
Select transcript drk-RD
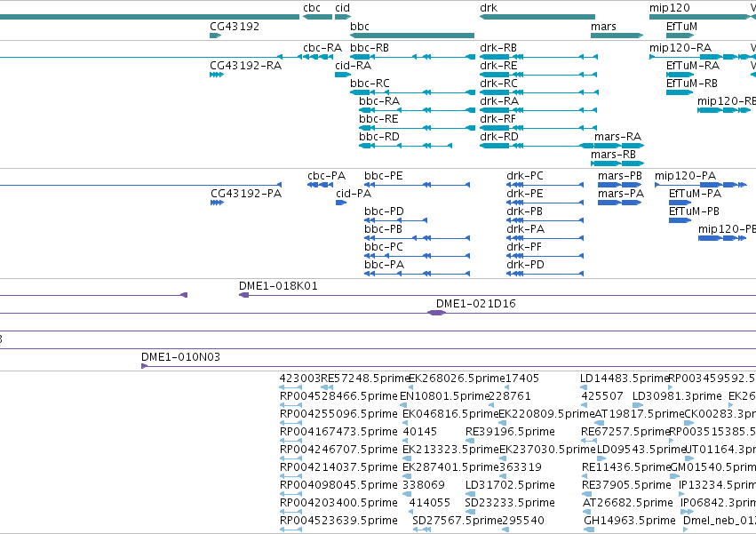(499, 137)
